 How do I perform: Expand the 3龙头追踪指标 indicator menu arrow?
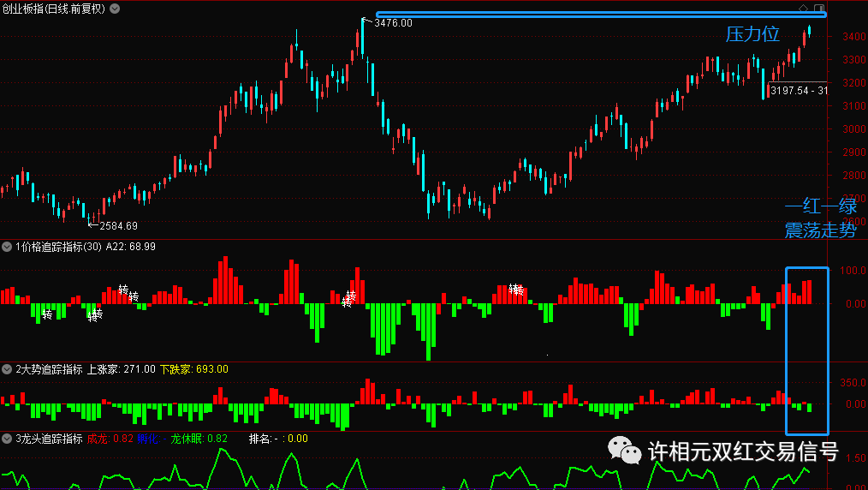pyautogui.click(x=7, y=439)
